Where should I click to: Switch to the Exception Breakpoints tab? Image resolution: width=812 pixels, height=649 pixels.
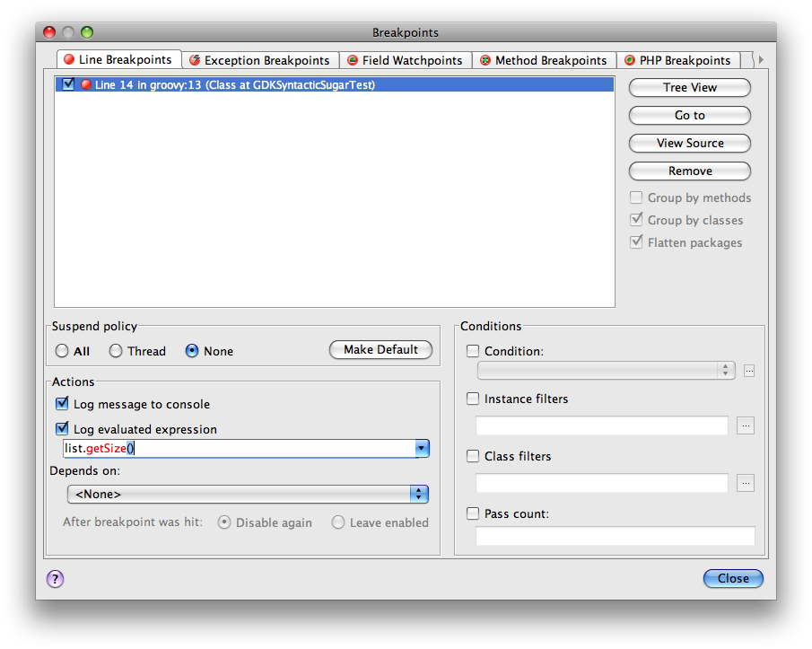[x=259, y=60]
